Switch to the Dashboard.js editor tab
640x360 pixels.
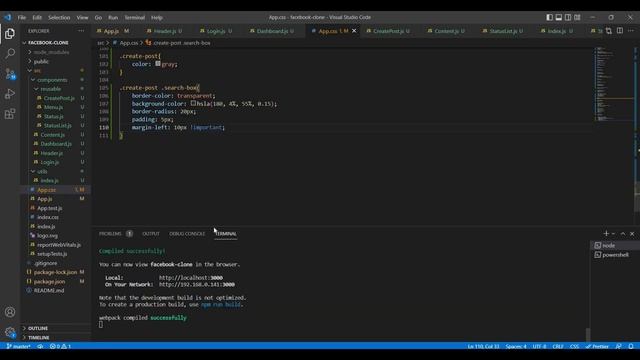[x=272, y=31]
